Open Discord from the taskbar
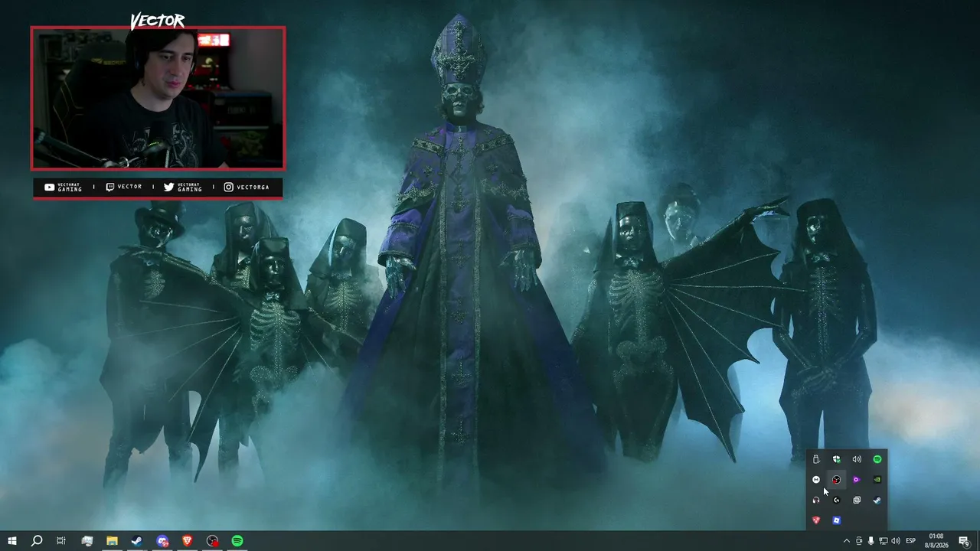Screen dimensions: 980x551 pyautogui.click(x=162, y=541)
